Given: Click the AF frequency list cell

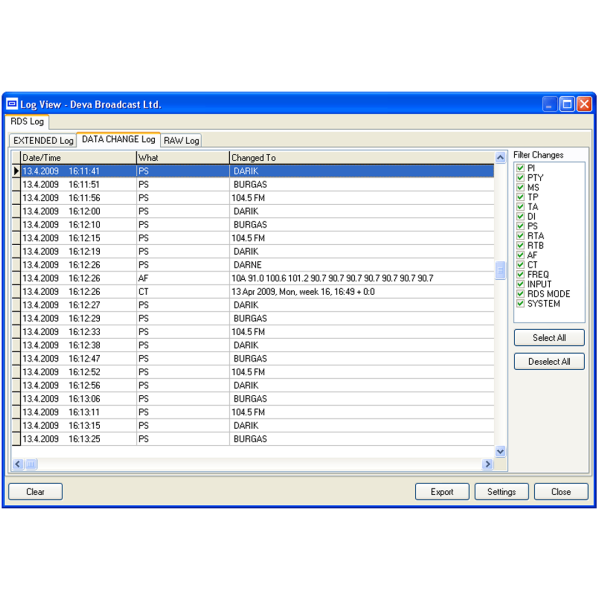Looking at the screenshot, I should (362, 278).
